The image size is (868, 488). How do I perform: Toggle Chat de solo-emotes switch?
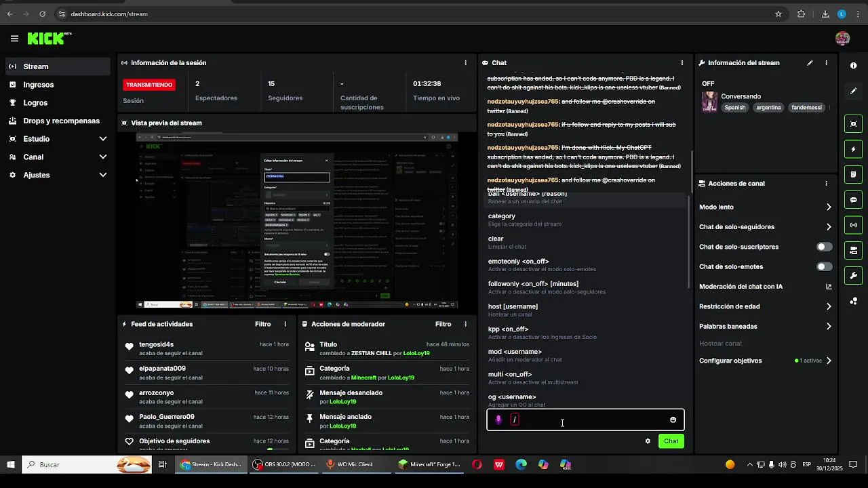click(825, 267)
